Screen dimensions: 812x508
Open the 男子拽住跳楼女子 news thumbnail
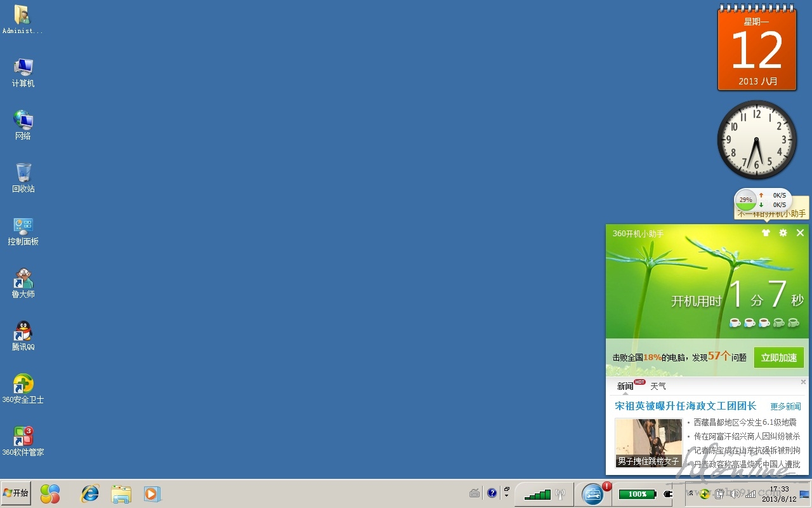(648, 443)
